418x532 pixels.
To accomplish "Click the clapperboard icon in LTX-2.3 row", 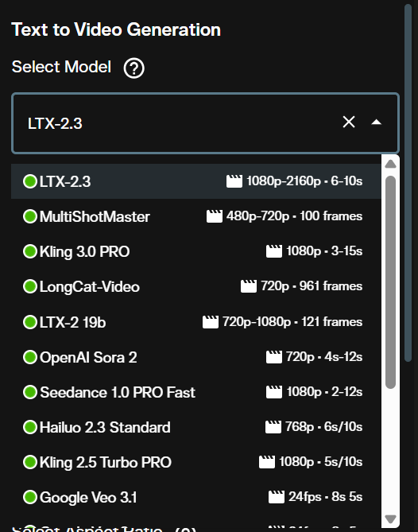I will [x=234, y=181].
